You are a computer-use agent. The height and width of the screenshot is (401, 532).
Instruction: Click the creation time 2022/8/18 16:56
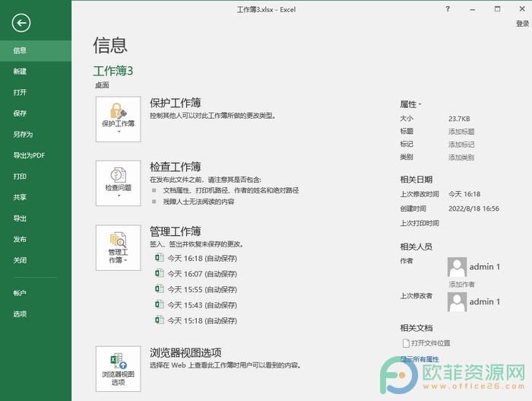473,208
